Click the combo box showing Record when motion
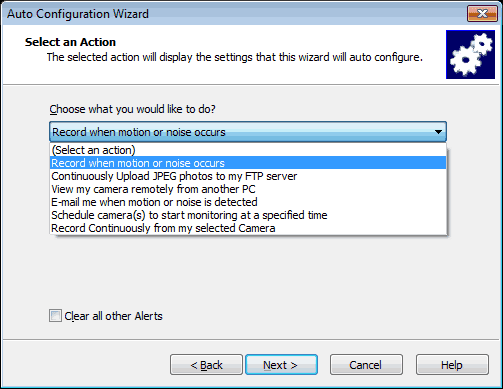This screenshot has width=503, height=389. click(x=248, y=132)
